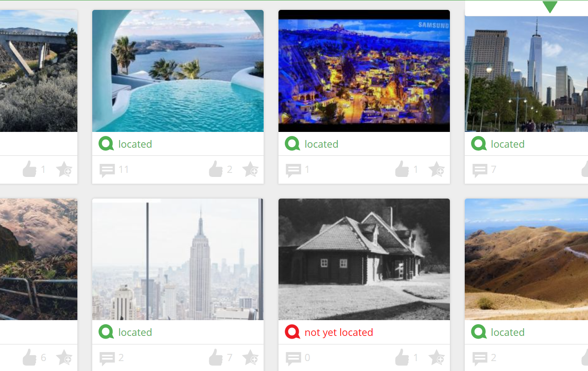This screenshot has height=371, width=588.
Task: Click comment icon under One World Trade photo
Action: pyautogui.click(x=480, y=170)
